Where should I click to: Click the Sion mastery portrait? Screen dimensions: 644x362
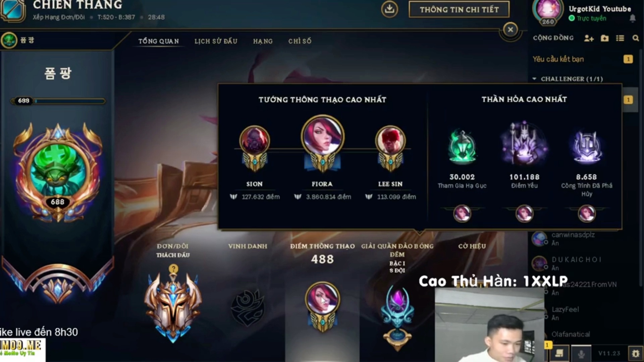pos(254,141)
